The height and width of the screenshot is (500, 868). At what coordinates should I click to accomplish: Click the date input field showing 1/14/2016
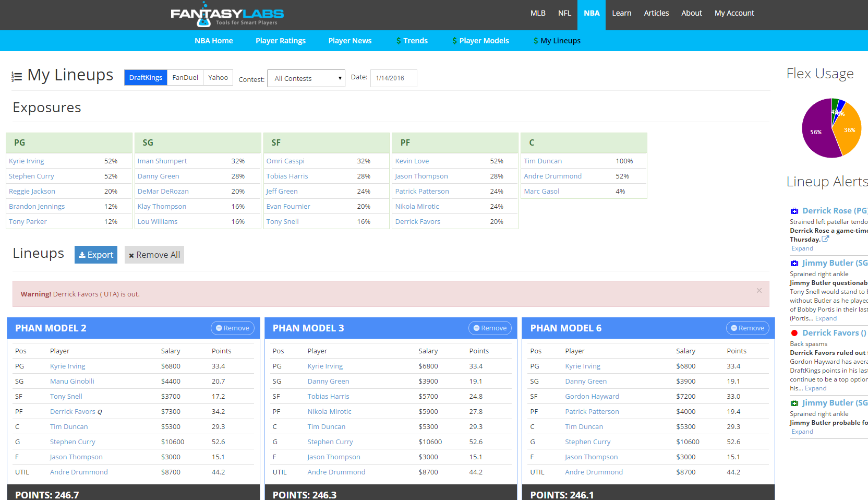(393, 78)
